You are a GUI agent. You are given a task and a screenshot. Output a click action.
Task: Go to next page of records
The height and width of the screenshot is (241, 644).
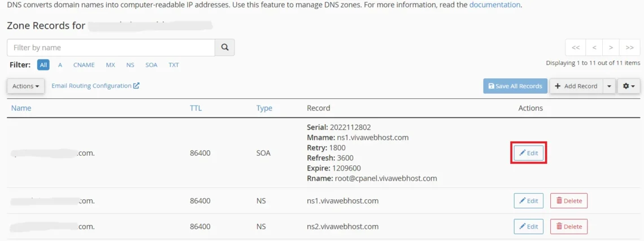611,47
